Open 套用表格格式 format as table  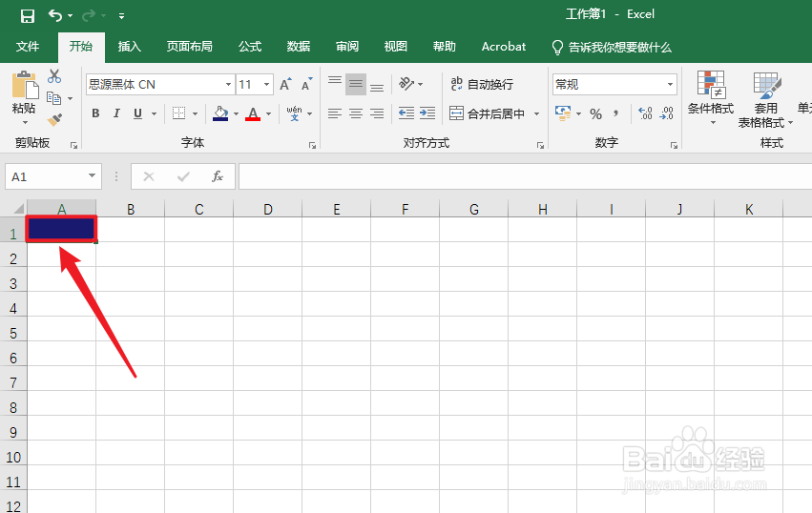pos(766,100)
